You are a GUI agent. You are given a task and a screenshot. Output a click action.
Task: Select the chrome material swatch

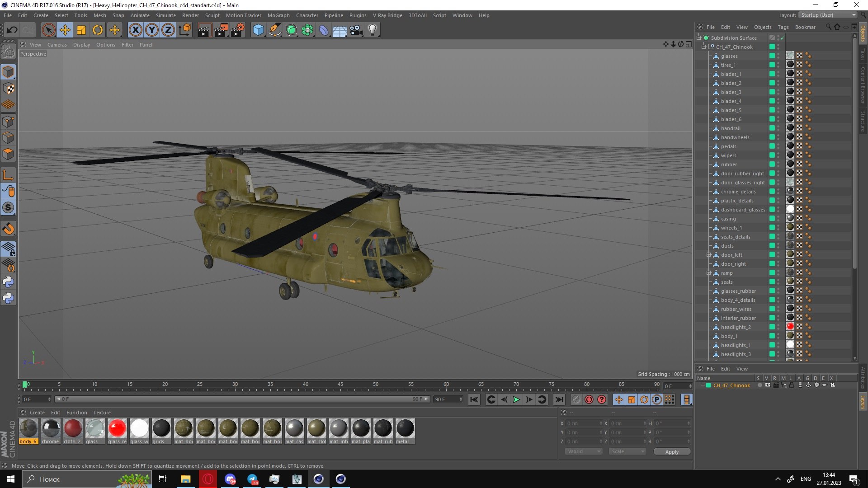tap(51, 428)
